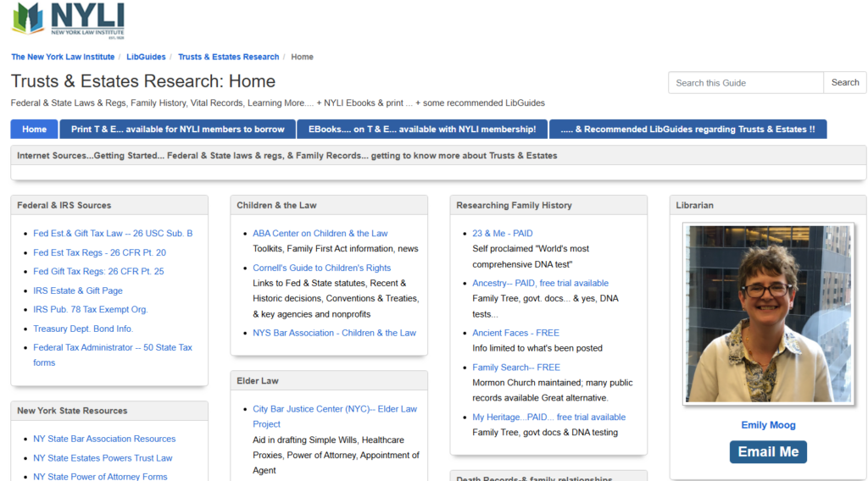Click the Search button
The image size is (868, 481).
tap(845, 82)
